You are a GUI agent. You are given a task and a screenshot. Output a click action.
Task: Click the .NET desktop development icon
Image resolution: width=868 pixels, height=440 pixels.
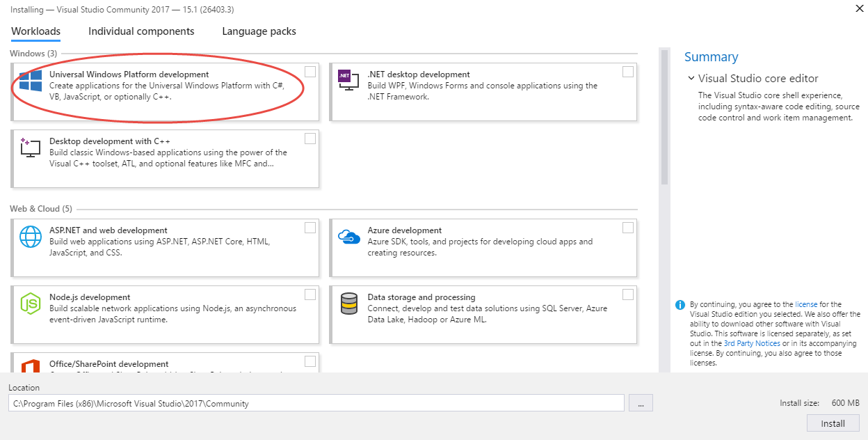348,80
